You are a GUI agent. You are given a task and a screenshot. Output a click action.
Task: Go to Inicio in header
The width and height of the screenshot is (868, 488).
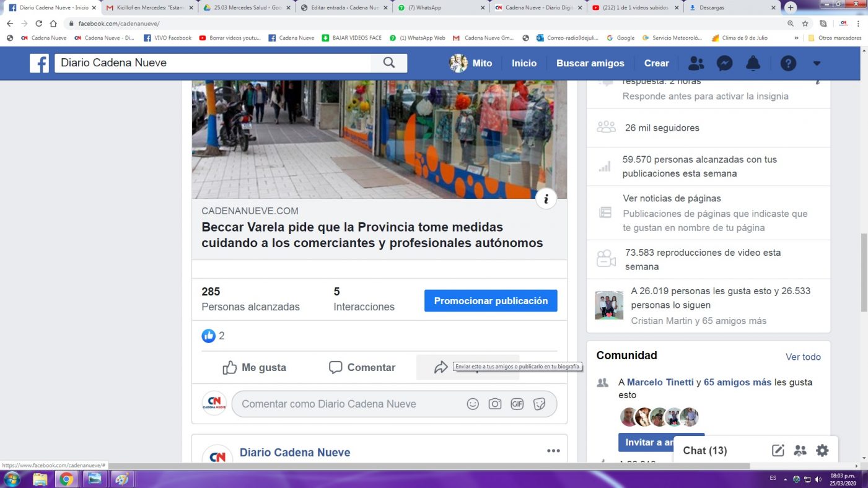[x=524, y=63]
